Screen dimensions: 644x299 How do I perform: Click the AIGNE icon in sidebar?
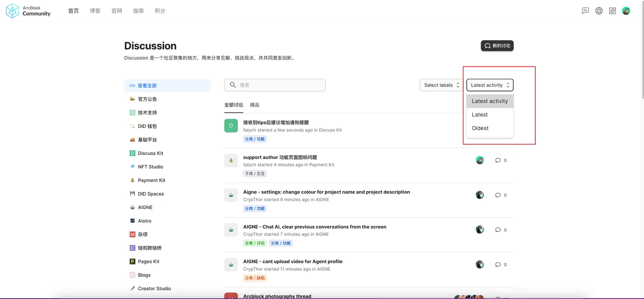tap(132, 208)
